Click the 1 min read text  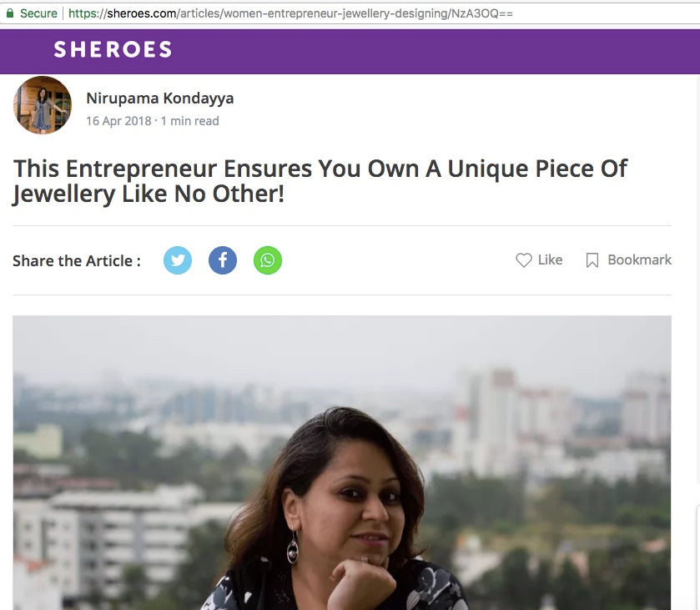click(189, 121)
